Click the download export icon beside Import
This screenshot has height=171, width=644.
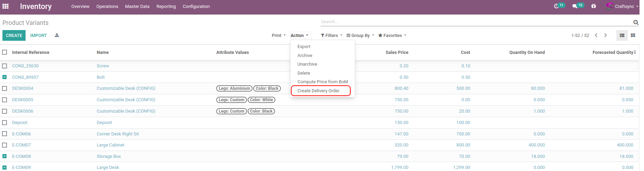(x=57, y=35)
